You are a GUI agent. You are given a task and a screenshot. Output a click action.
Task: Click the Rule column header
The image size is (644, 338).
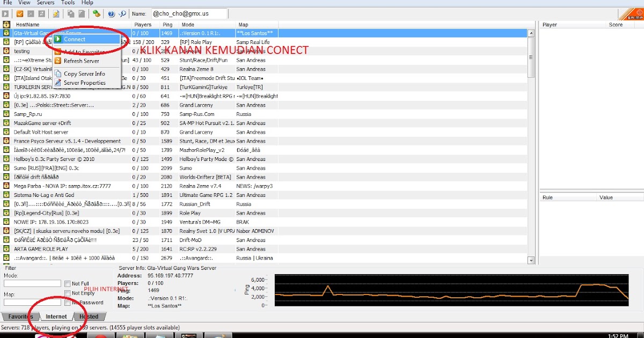click(x=568, y=197)
